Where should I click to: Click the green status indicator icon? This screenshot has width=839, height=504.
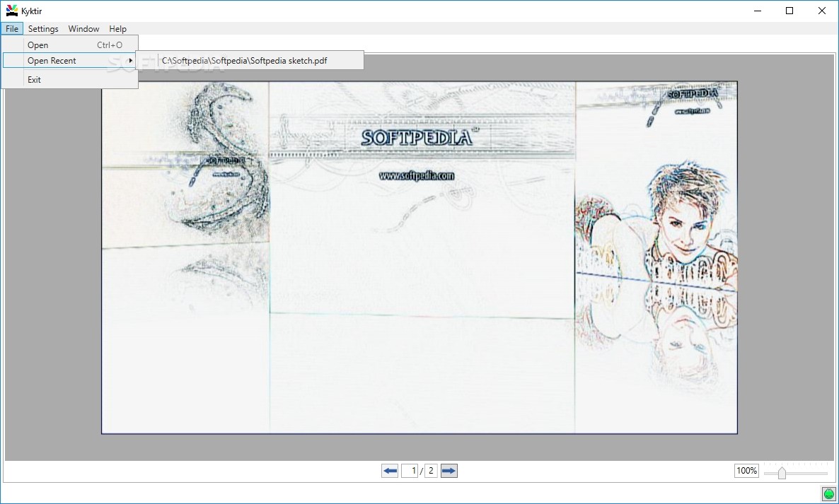[x=829, y=494]
